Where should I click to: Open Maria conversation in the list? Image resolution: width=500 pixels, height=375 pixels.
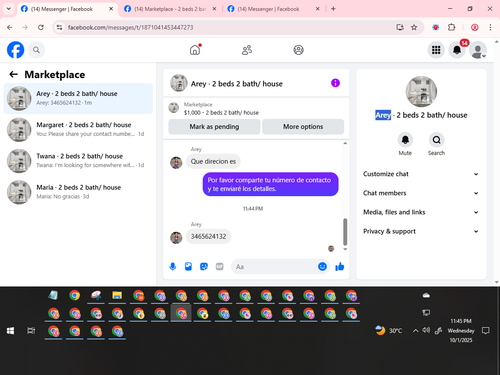(78, 192)
